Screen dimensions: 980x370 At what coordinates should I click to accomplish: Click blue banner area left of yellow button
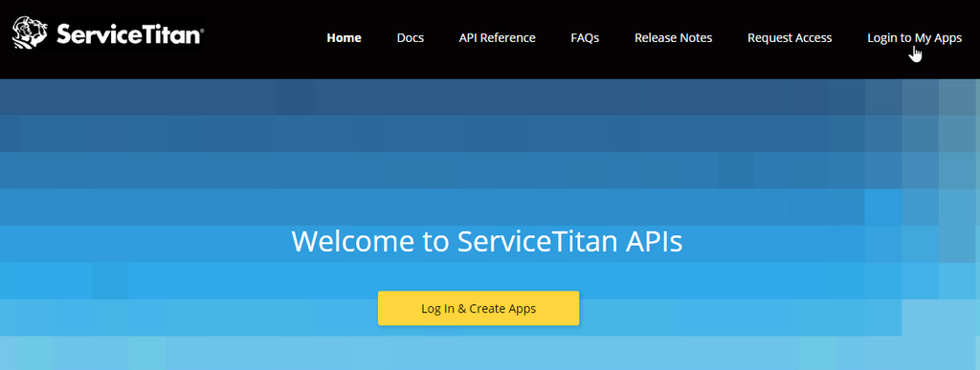[x=188, y=308]
